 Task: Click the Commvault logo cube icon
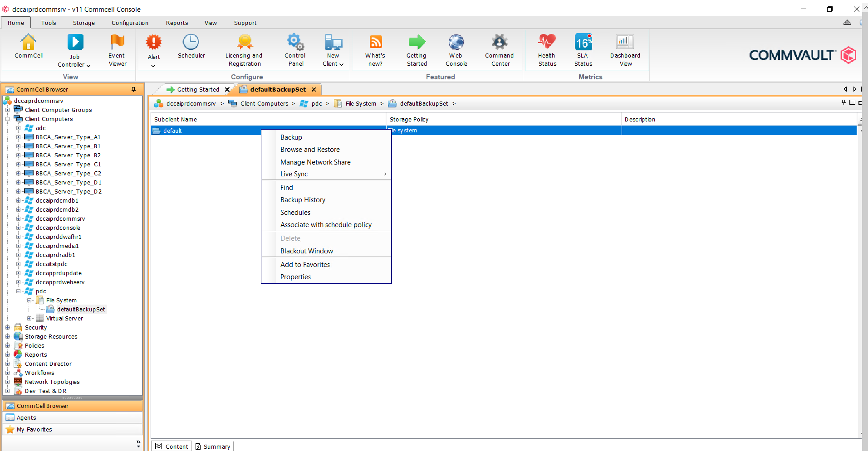coord(848,55)
